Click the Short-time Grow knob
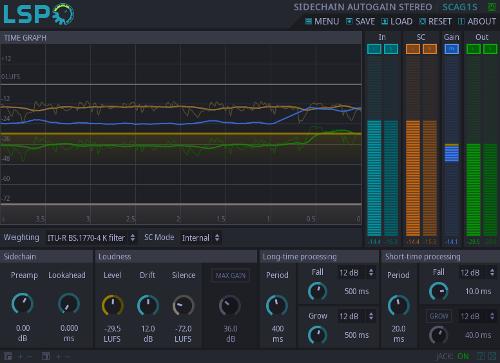The image size is (500, 363). [x=439, y=335]
